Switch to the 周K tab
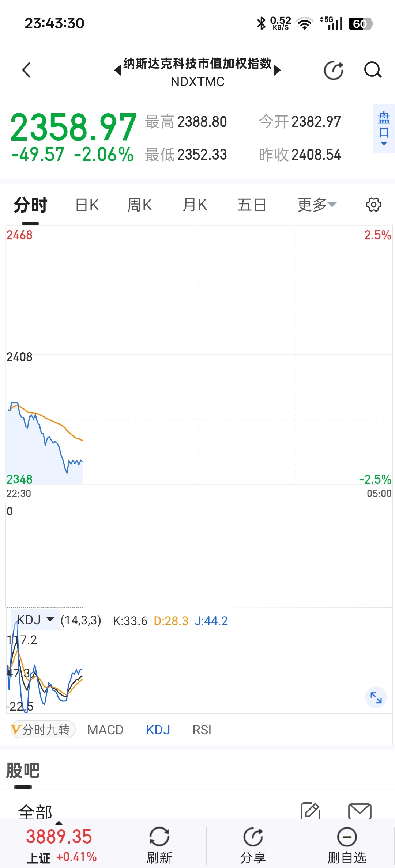The height and width of the screenshot is (868, 395). point(139,205)
